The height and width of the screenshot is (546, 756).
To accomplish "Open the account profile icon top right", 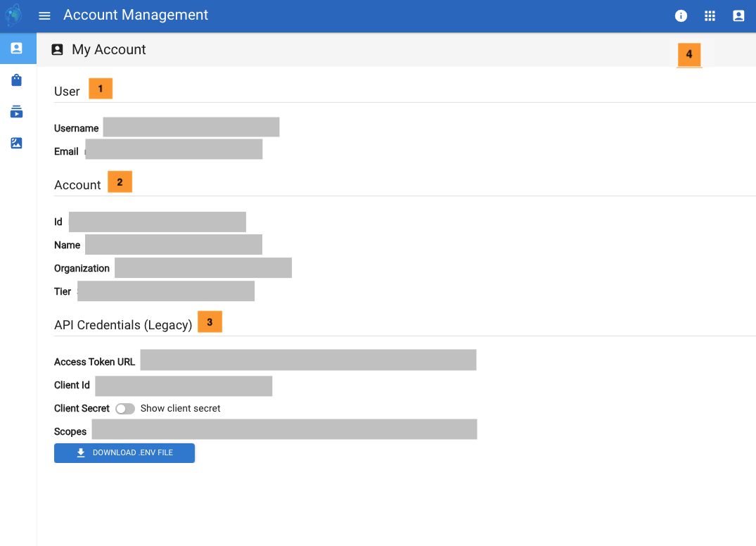I will click(x=738, y=15).
